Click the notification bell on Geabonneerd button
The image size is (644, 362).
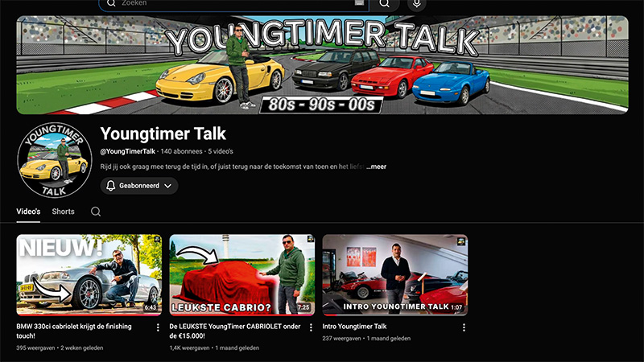111,186
